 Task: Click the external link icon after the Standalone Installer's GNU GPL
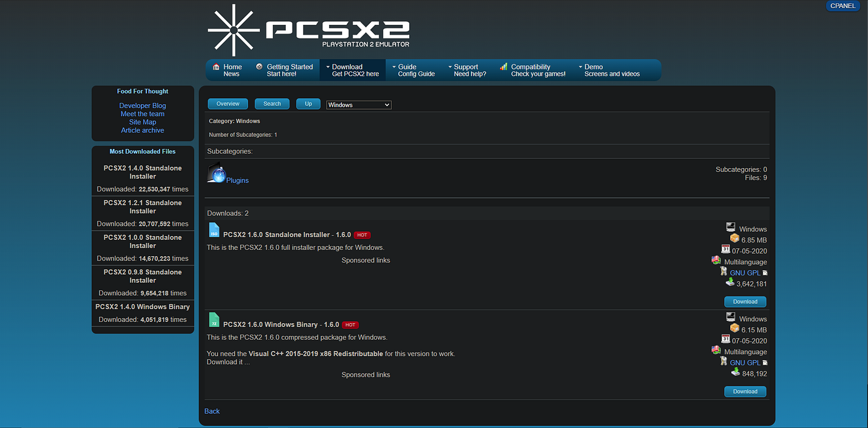(765, 274)
